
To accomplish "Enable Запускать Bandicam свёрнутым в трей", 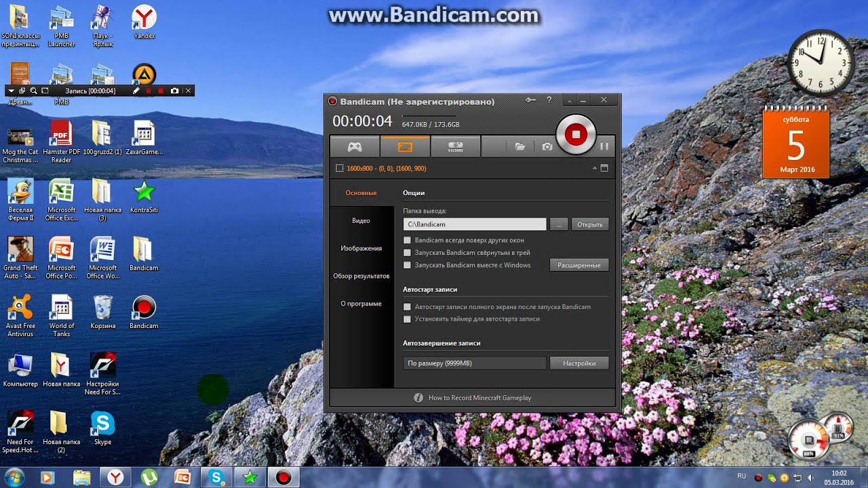I will tap(408, 252).
